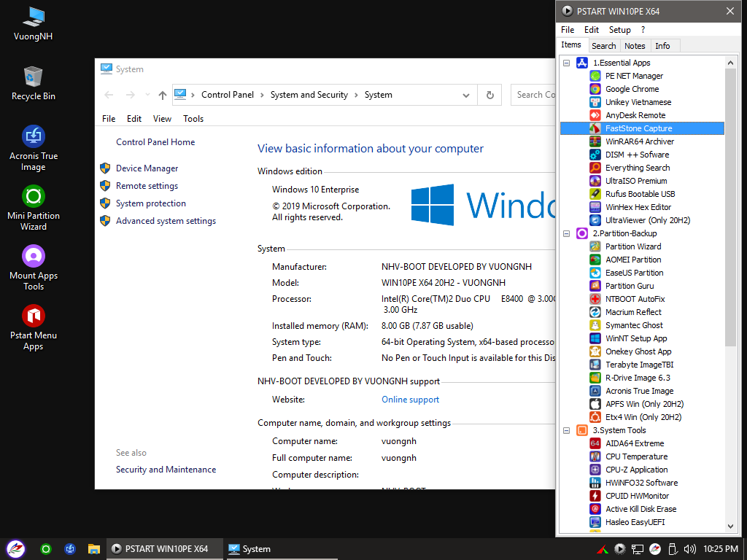This screenshot has height=560, width=747.
Task: Expand breadcrumb arrow after Control Panel
Action: pos(262,96)
